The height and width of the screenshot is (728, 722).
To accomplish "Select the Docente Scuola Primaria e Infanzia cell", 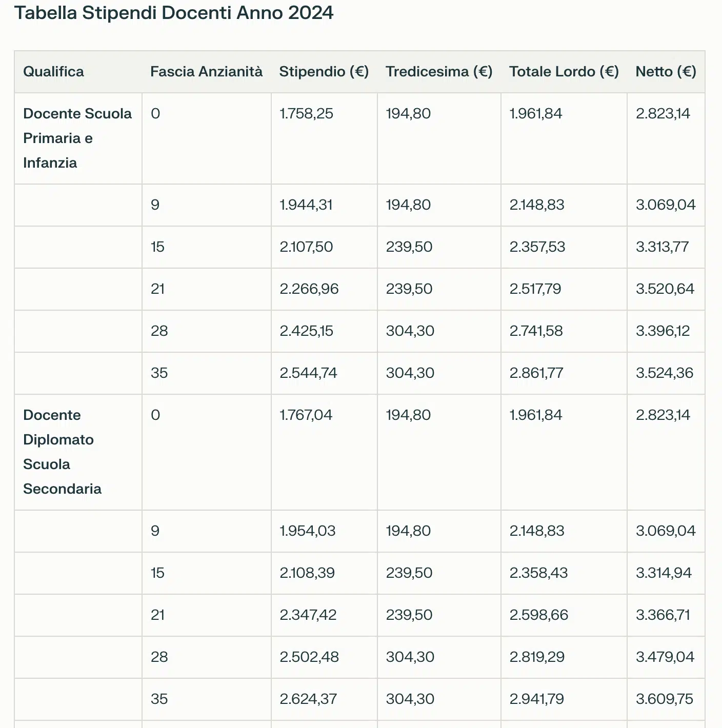I will [77, 138].
